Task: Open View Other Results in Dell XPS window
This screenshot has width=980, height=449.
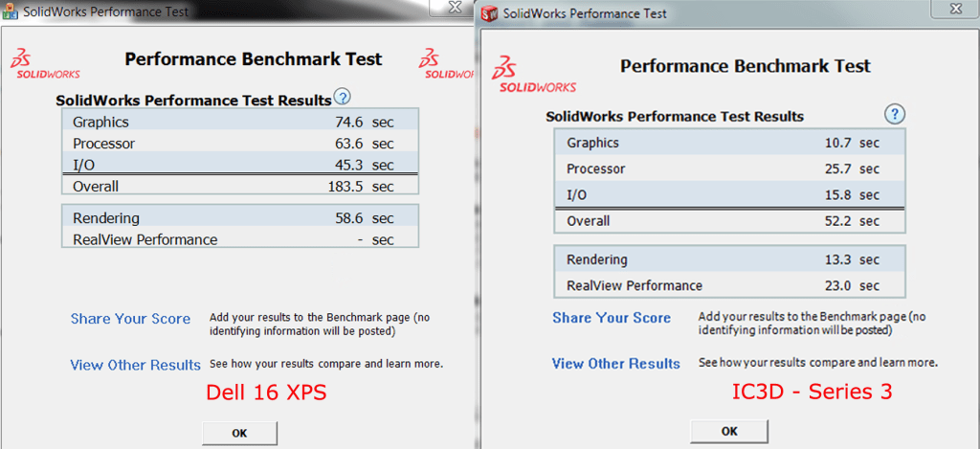Action: coord(136,365)
